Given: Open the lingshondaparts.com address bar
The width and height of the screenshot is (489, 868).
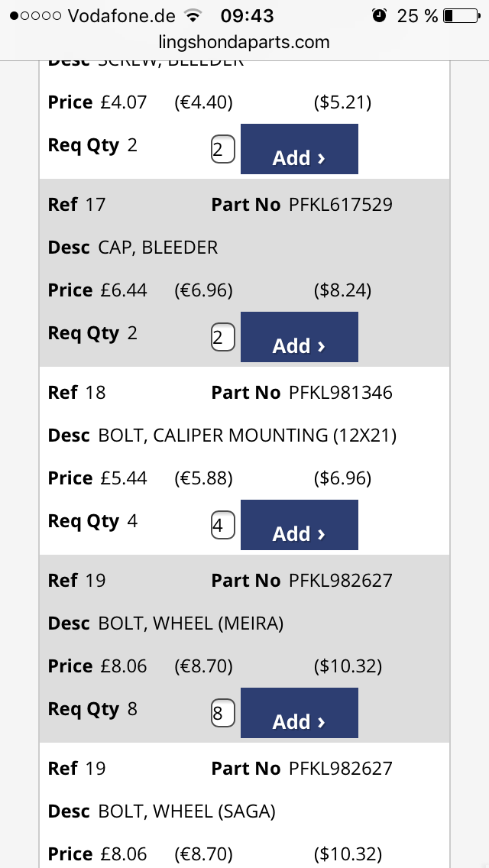Looking at the screenshot, I should pos(244,41).
